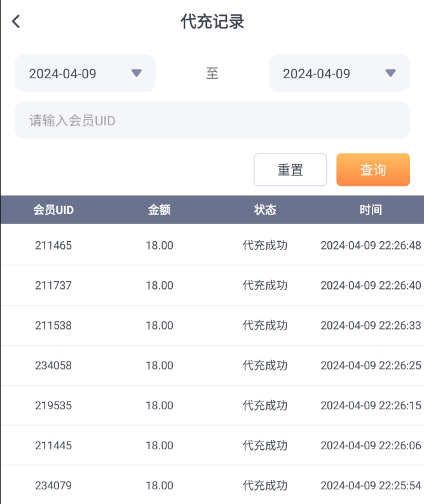Tap the back arrow icon
The width and height of the screenshot is (424, 504).
point(17,22)
